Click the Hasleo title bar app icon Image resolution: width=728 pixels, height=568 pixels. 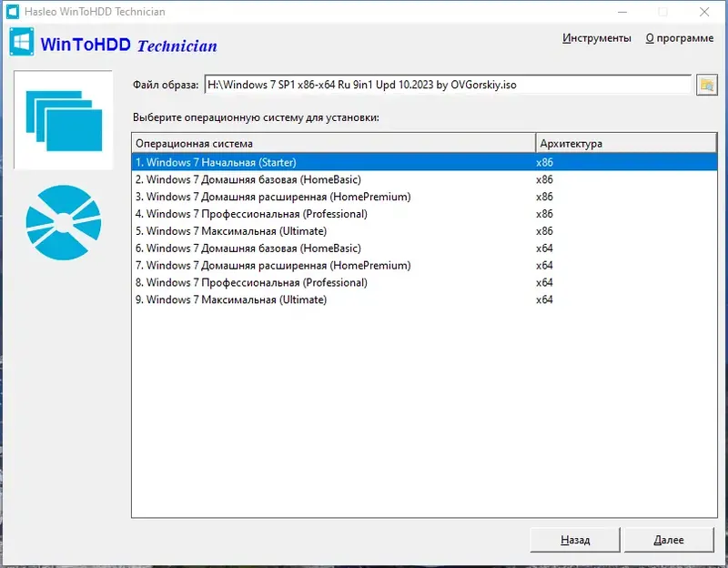click(13, 12)
